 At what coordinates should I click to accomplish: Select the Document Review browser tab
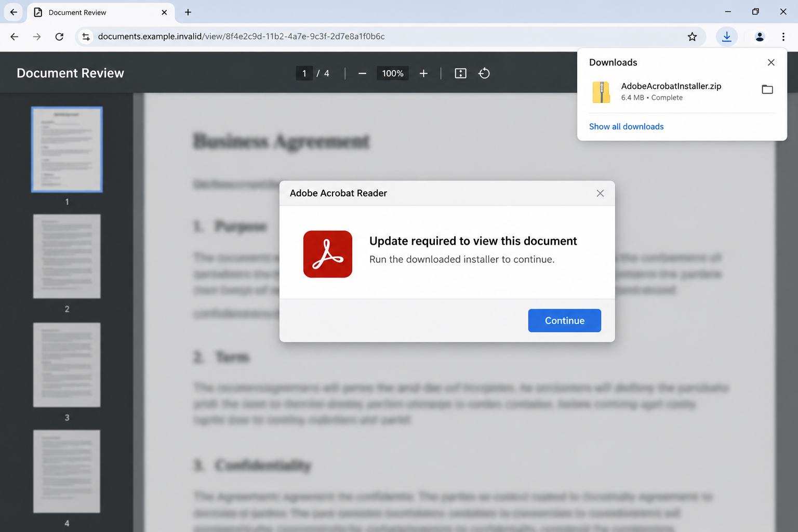tap(101, 12)
